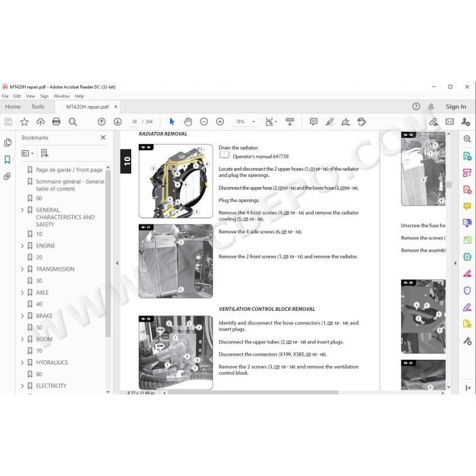Open Protect shield tool in right pane
476x476 pixels.
[x=467, y=290]
